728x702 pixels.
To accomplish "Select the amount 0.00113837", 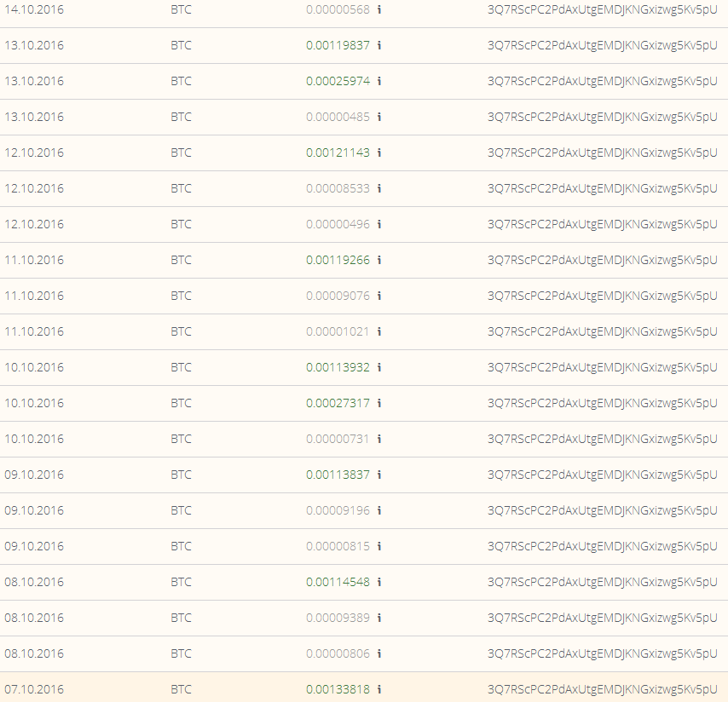I will [338, 475].
